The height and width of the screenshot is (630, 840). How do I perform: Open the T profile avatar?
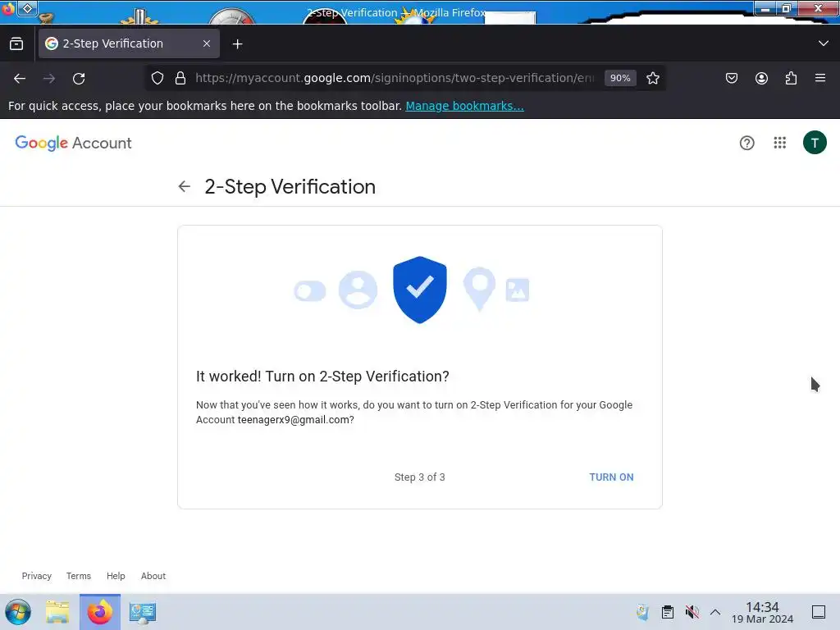(815, 143)
